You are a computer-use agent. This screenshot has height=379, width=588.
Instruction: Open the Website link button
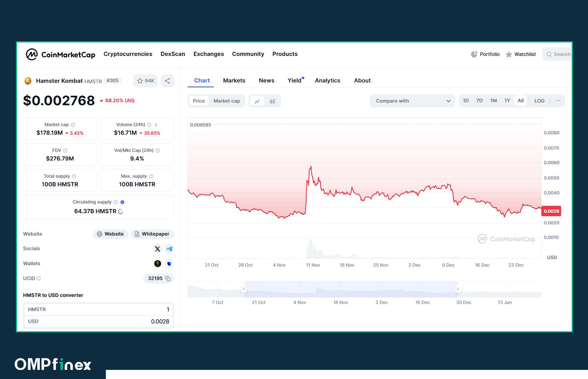(x=111, y=234)
